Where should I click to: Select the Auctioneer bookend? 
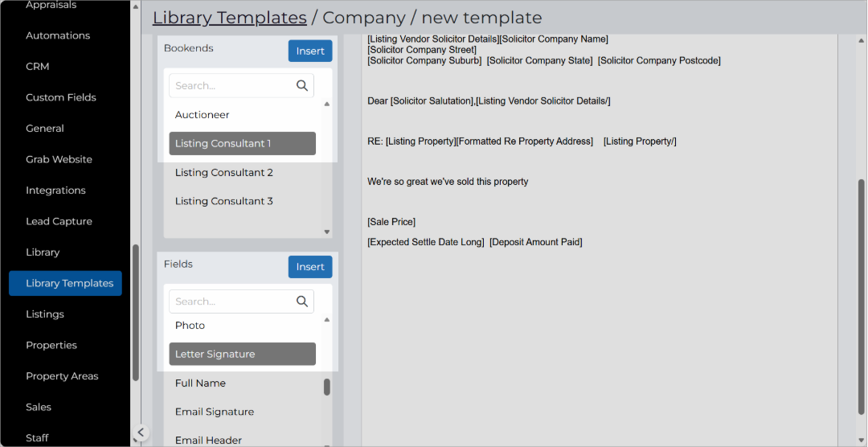202,115
